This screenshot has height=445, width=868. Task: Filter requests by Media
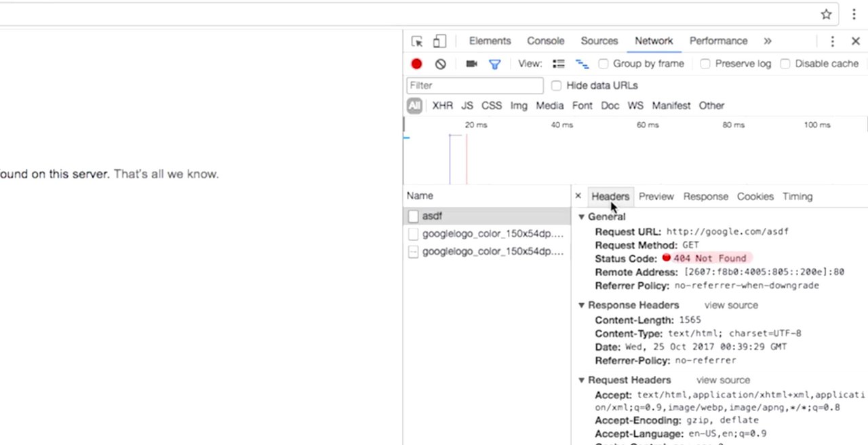550,106
